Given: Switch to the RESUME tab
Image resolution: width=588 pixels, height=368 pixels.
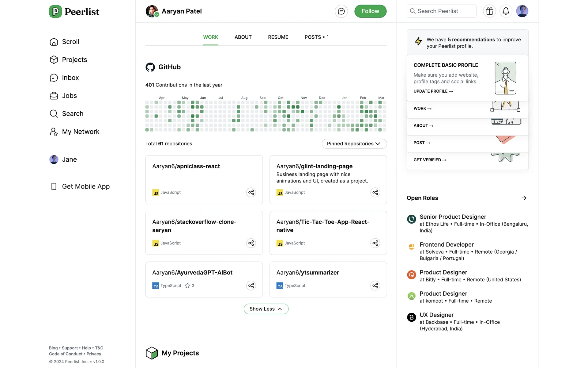Looking at the screenshot, I should [278, 37].
